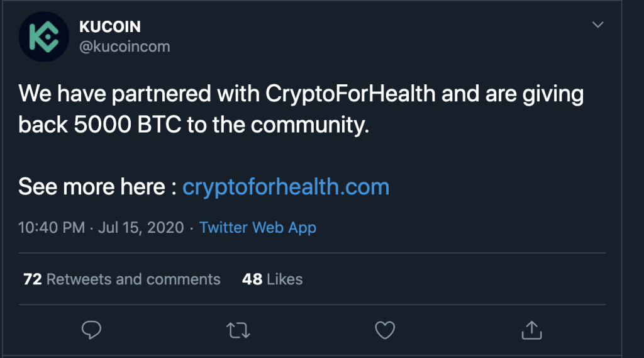644x358 pixels.
Task: View the 48 Likes list
Action: pyautogui.click(x=272, y=279)
